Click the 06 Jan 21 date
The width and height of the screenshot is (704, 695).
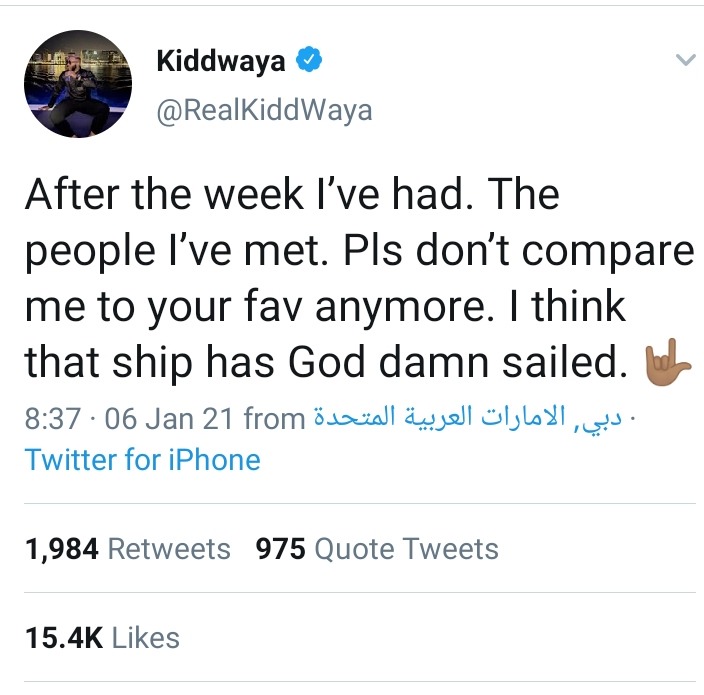[x=169, y=418]
